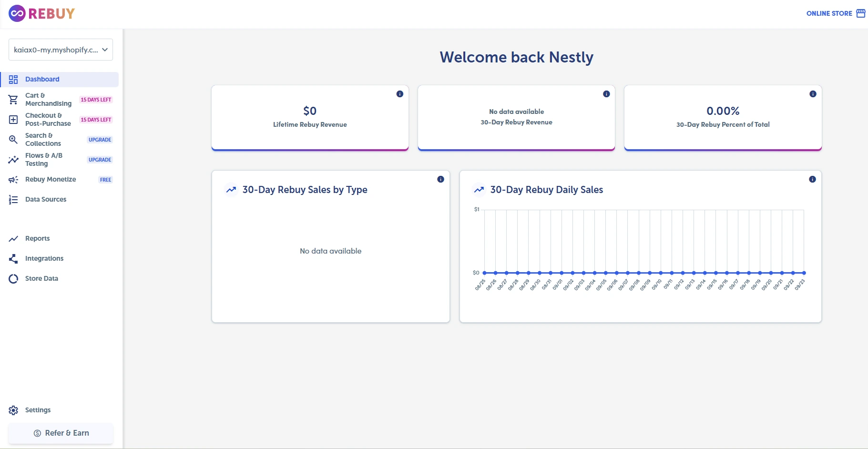
Task: Open Rebuy Monetize section
Action: (x=60, y=180)
